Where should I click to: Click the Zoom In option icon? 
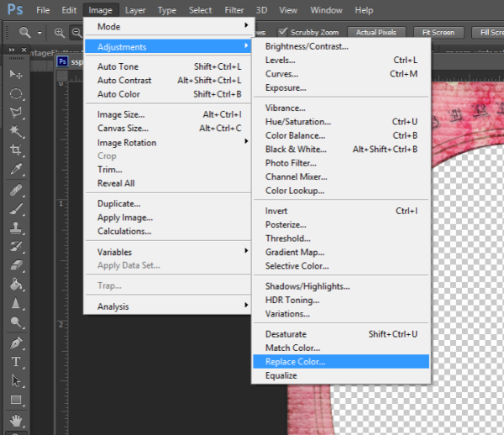coord(59,33)
